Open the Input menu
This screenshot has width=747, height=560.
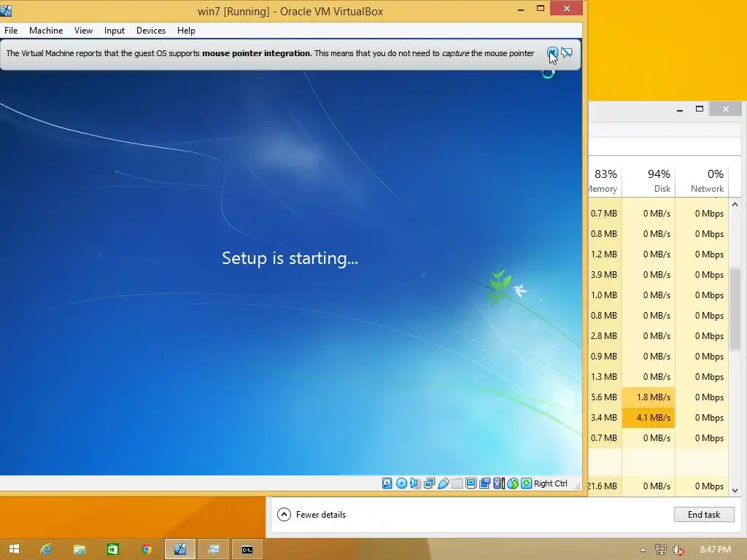click(115, 31)
